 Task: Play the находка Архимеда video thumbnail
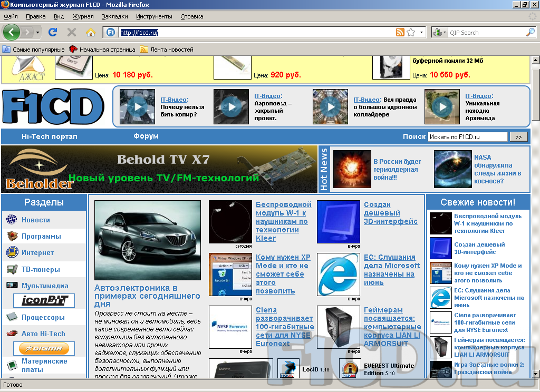442,106
